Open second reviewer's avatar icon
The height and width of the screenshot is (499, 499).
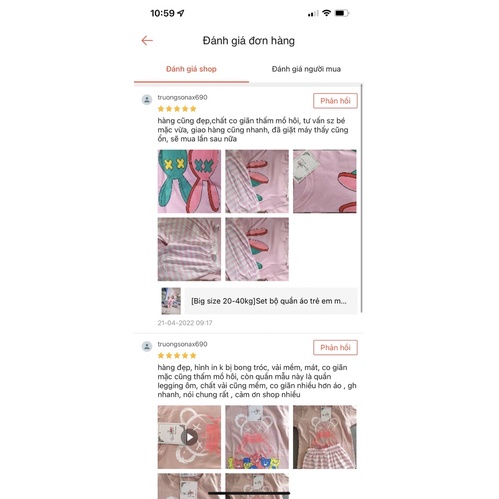pos(147,346)
